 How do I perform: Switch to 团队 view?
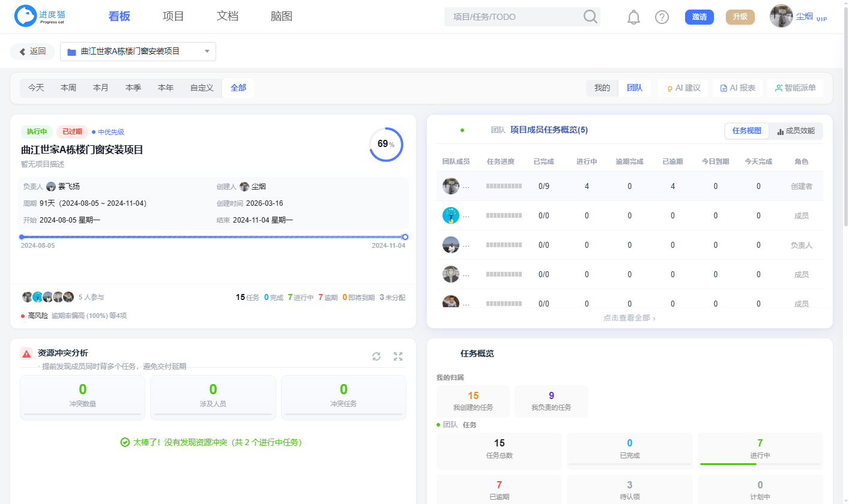(635, 88)
